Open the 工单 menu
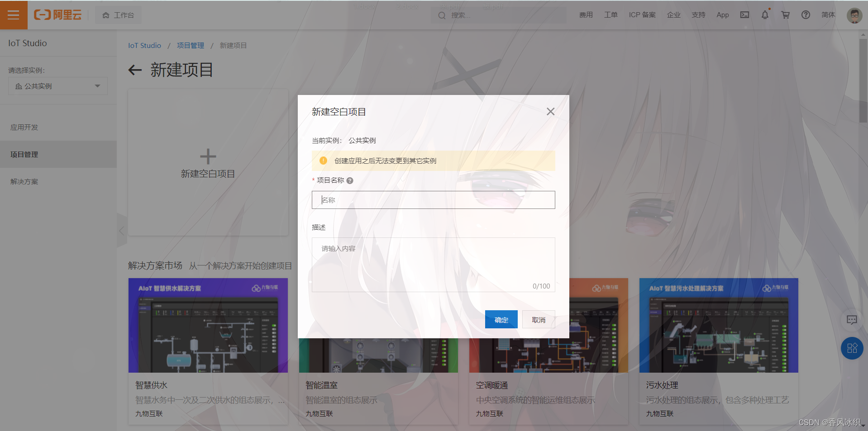 [610, 15]
